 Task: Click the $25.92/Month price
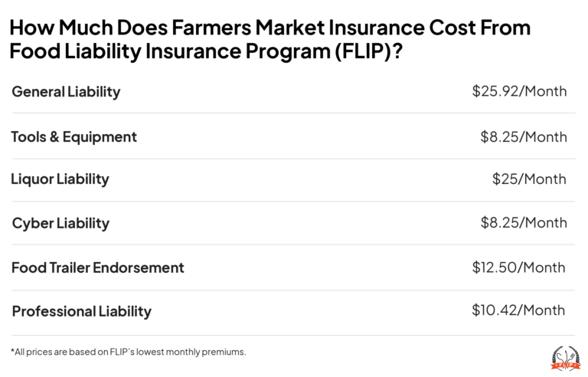(519, 92)
